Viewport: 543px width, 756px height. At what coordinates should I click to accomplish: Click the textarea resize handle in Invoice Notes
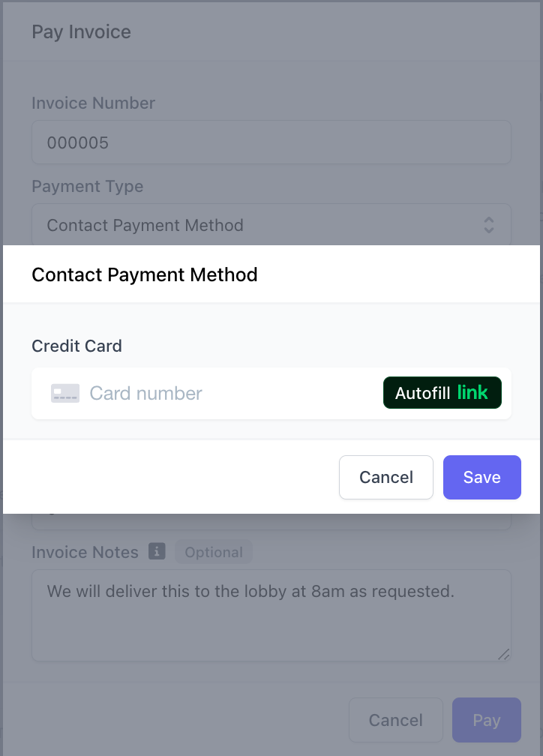point(503,654)
